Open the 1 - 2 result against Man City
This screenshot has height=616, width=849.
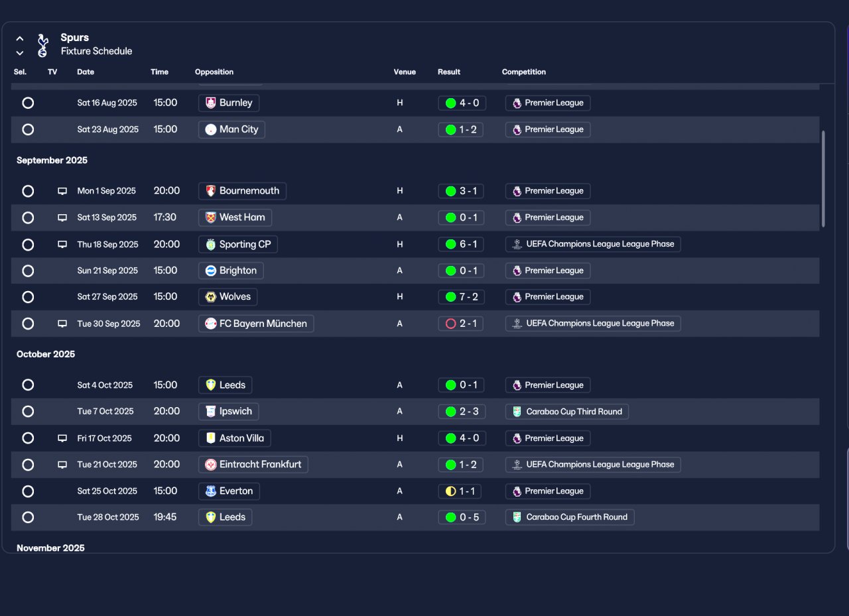pos(461,129)
